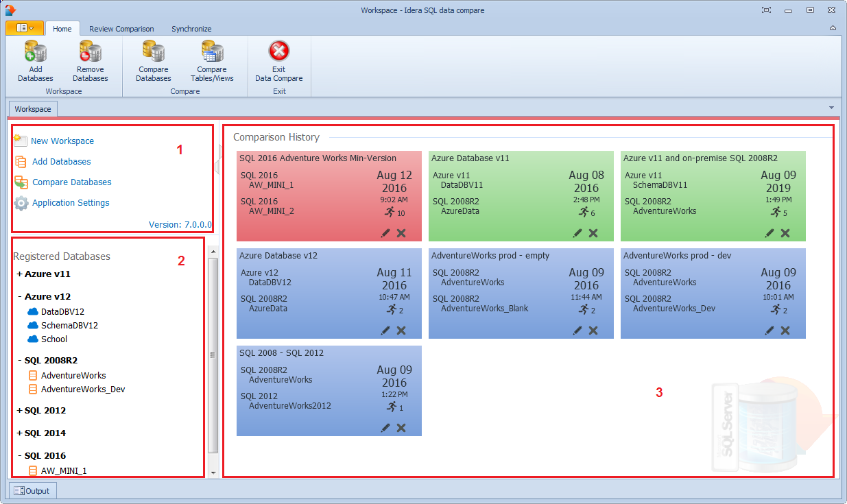Edit the SQL 2016 Adventure Works Min-Version comparison

click(385, 233)
